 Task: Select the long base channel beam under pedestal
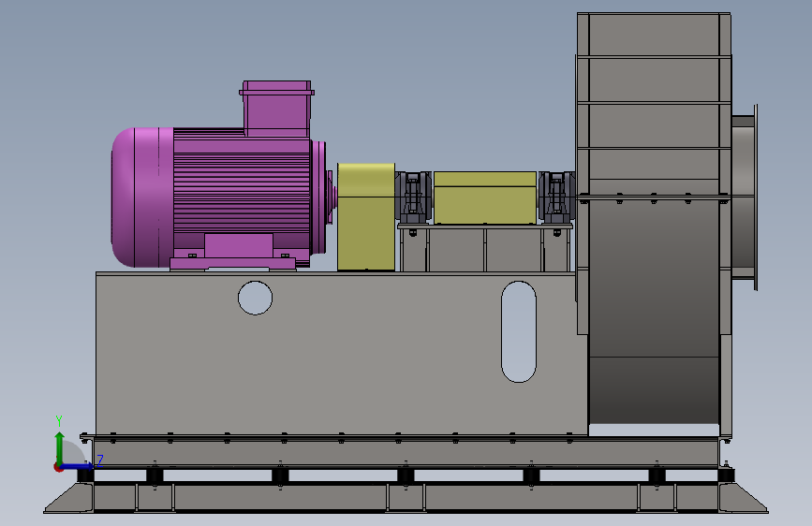[x=406, y=452]
